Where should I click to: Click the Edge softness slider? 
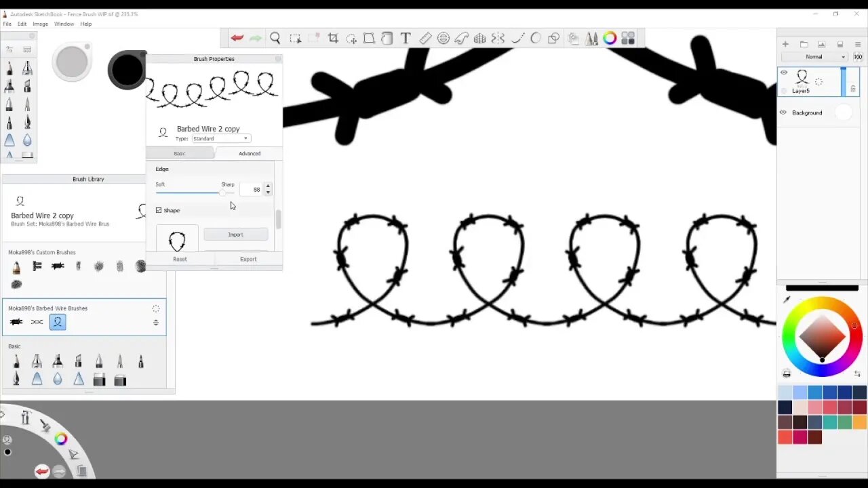195,193
